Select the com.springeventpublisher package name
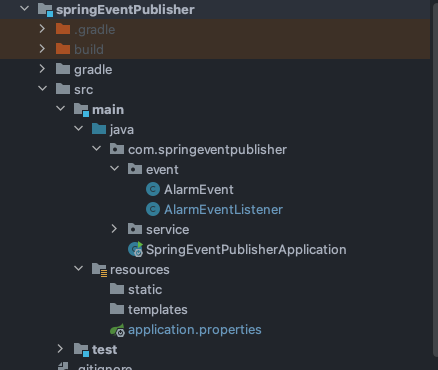The width and height of the screenshot is (438, 370). point(207,150)
